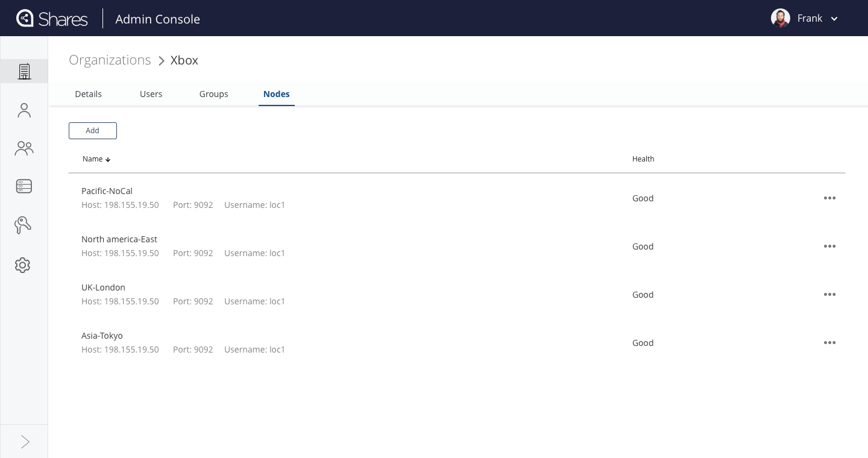The image size is (868, 458).
Task: Switch to the Details tab
Action: [88, 94]
